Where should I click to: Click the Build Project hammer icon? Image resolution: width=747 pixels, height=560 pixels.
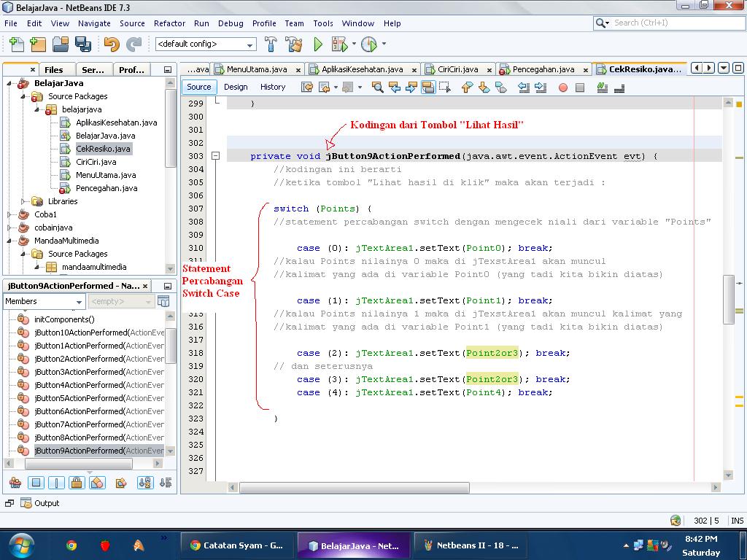coord(271,44)
